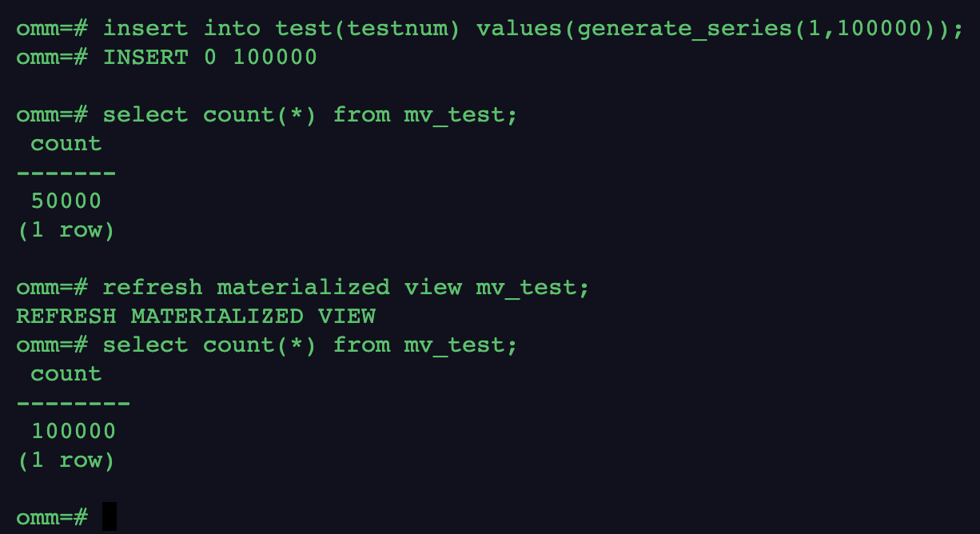Click the dashed separator line above 100000

point(74,402)
